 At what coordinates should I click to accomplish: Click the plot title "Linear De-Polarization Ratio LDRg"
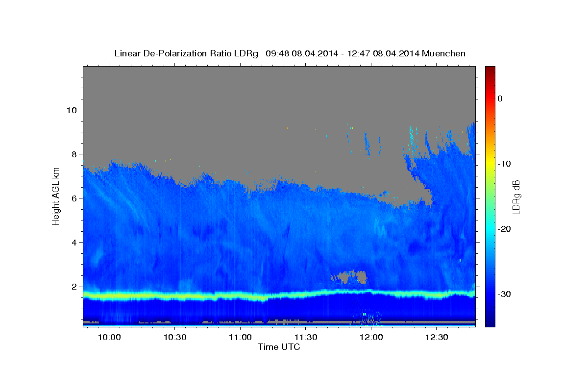click(x=186, y=53)
